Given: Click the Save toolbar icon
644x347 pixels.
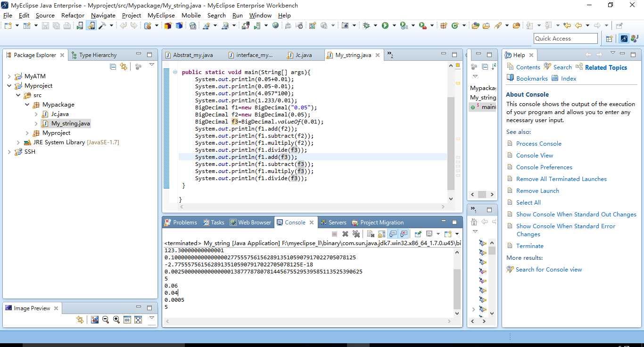Looking at the screenshot, I should [45, 25].
